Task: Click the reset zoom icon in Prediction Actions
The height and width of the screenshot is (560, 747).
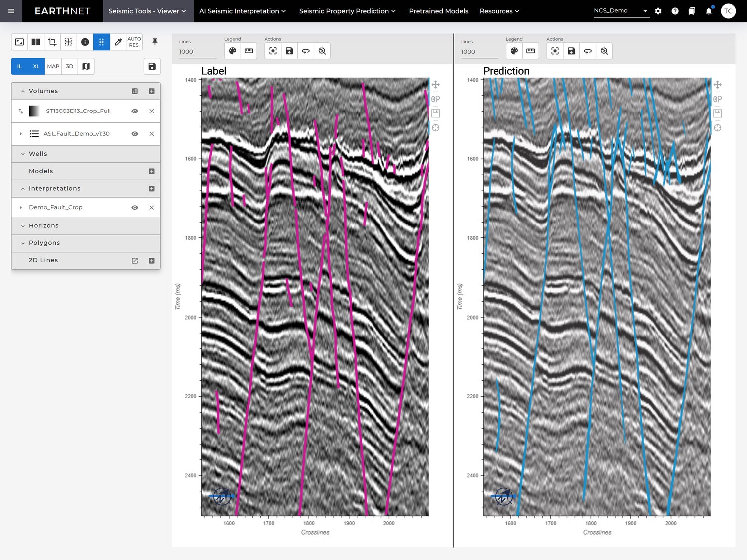Action: 604,51
